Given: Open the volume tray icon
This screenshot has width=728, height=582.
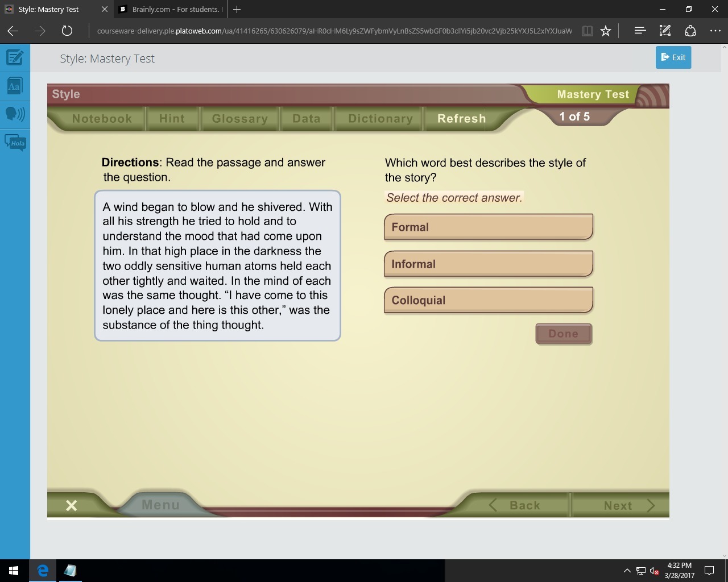Looking at the screenshot, I should pos(655,571).
